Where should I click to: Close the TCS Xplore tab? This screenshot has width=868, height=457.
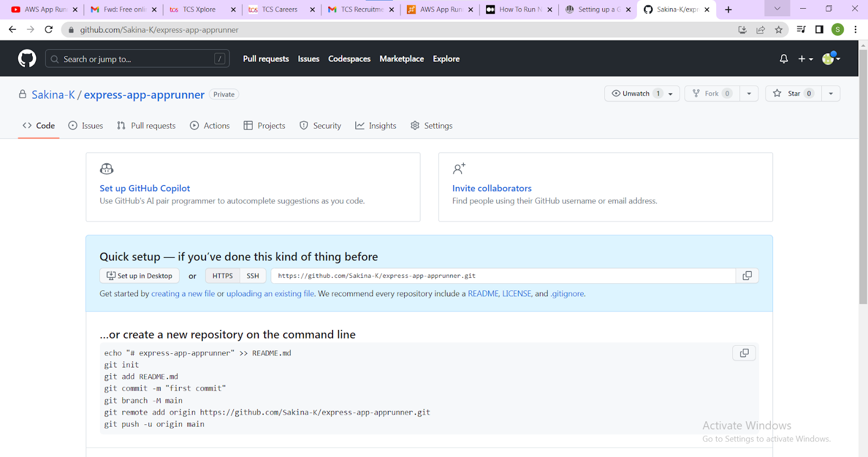point(233,9)
